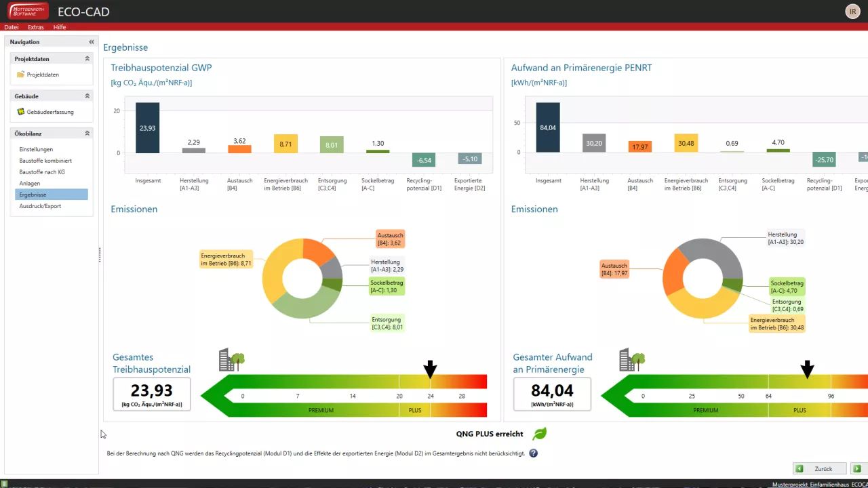The width and height of the screenshot is (868, 488).
Task: Collapse the Navigation panel
Action: (92, 42)
